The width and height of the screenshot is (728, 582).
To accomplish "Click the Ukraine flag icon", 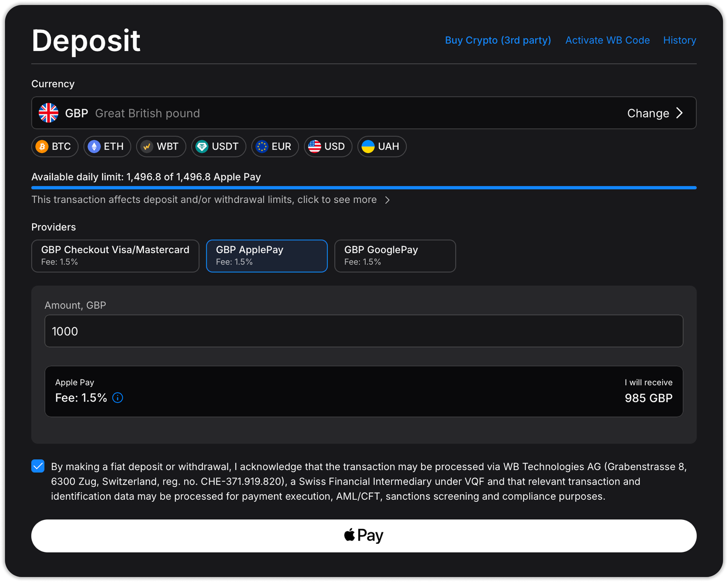I will (368, 147).
